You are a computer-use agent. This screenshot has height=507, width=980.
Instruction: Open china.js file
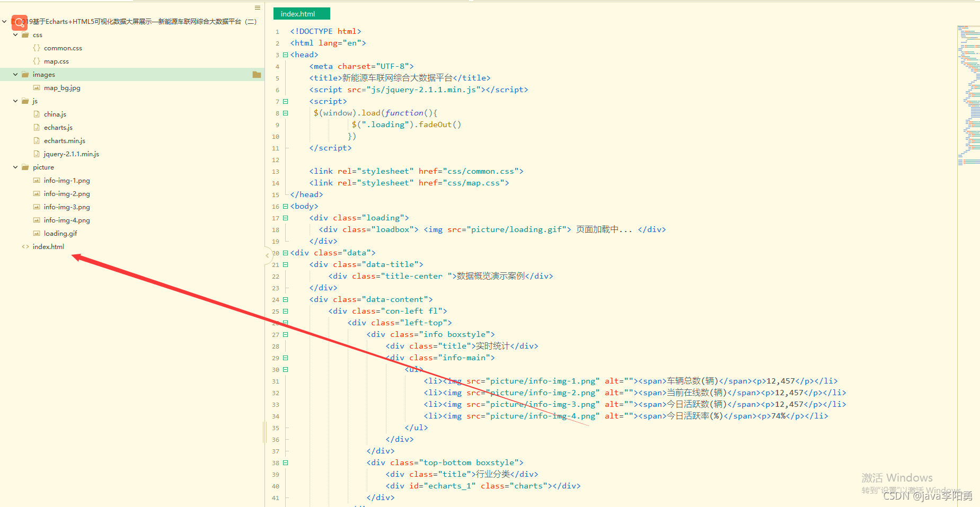click(55, 114)
